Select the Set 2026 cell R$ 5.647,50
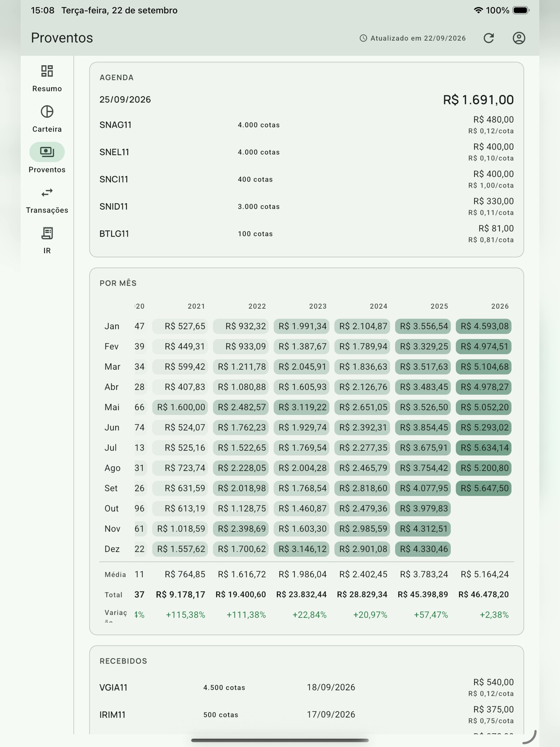Screen dimensions: 560x747 tap(484, 488)
